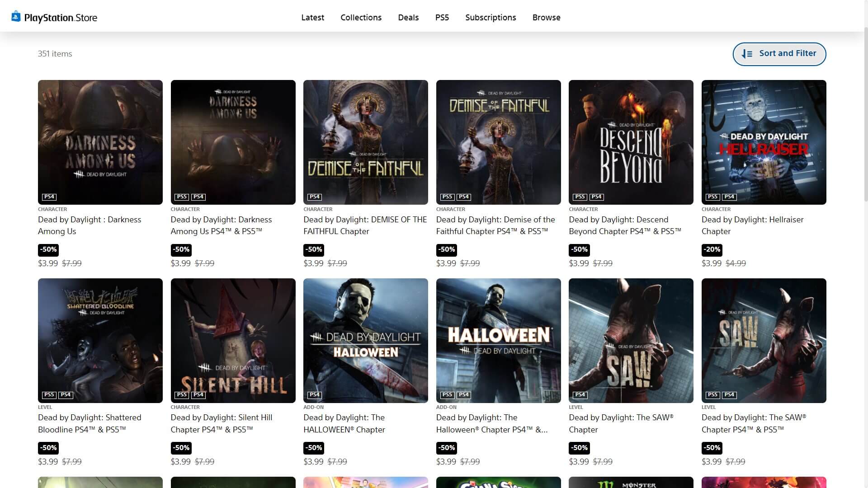Click the page vertical scrollbar
This screenshot has height=488, width=868.
click(x=865, y=113)
